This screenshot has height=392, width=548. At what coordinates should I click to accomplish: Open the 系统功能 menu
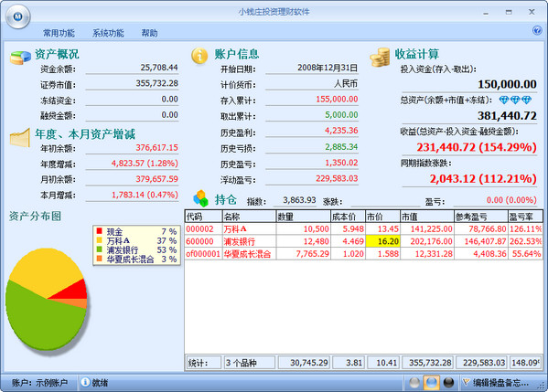point(108,33)
